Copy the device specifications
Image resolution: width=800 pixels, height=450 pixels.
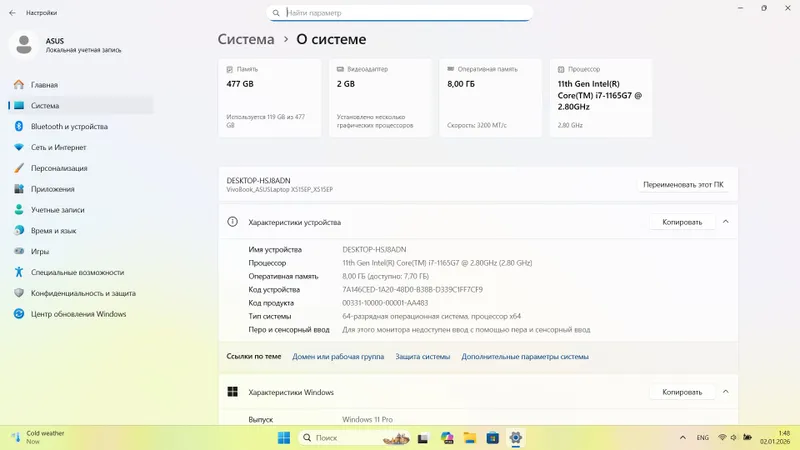(x=682, y=222)
